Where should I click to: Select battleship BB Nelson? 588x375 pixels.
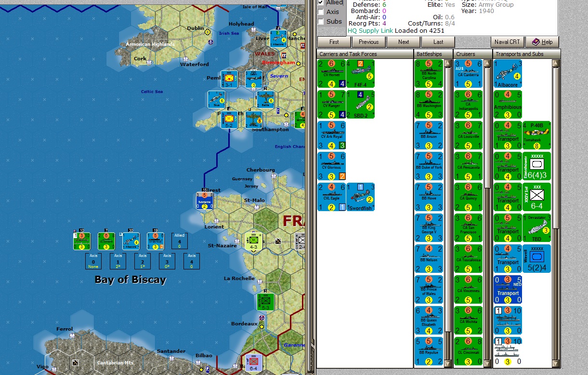[429, 259]
